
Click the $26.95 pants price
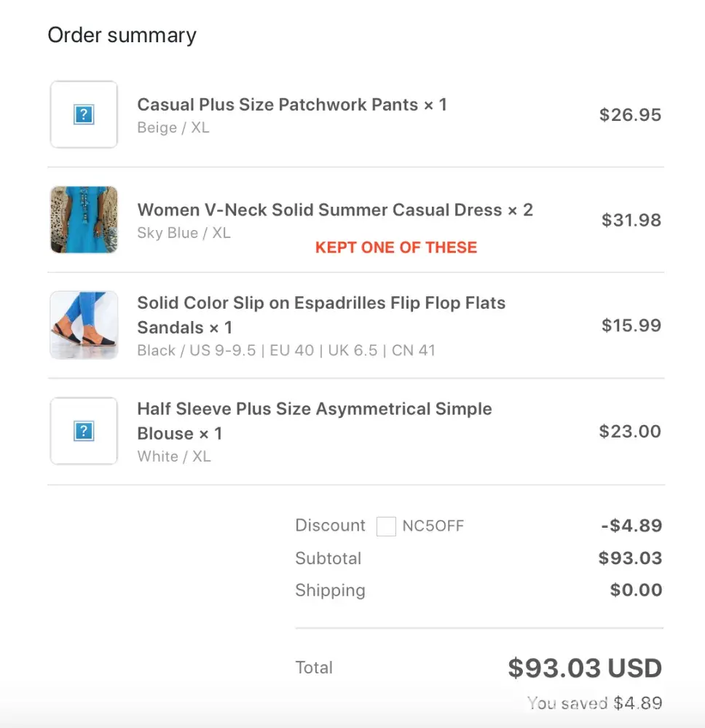[x=630, y=115]
